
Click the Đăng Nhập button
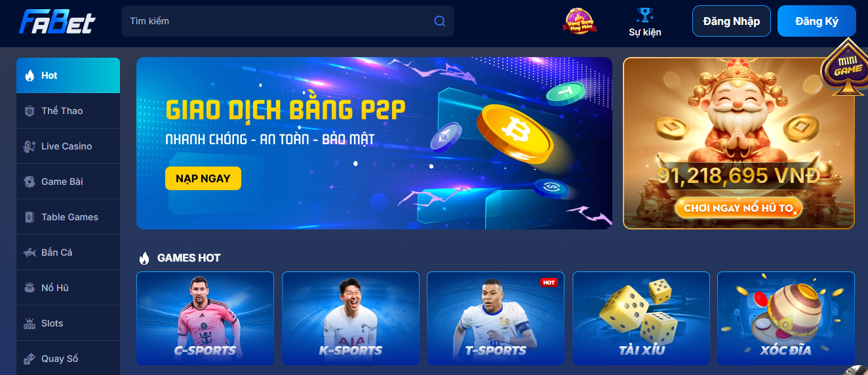coord(732,21)
